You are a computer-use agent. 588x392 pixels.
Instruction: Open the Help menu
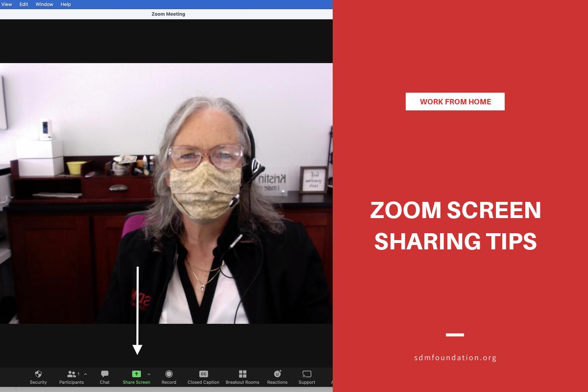(65, 4)
